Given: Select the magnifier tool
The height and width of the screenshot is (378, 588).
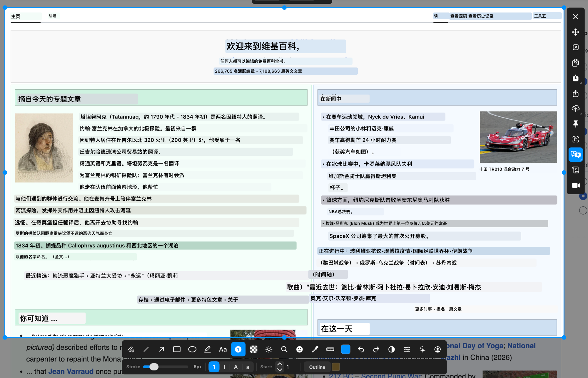Looking at the screenshot, I should click(284, 349).
